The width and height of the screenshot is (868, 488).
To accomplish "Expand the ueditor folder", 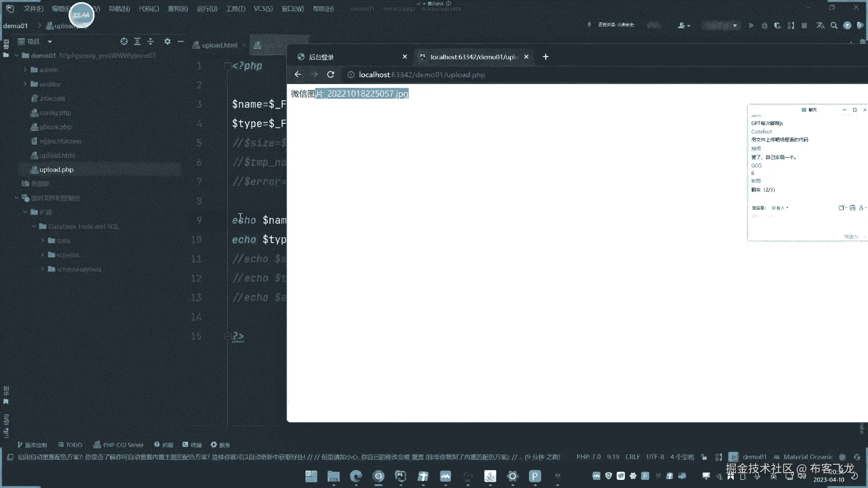I will [x=25, y=84].
